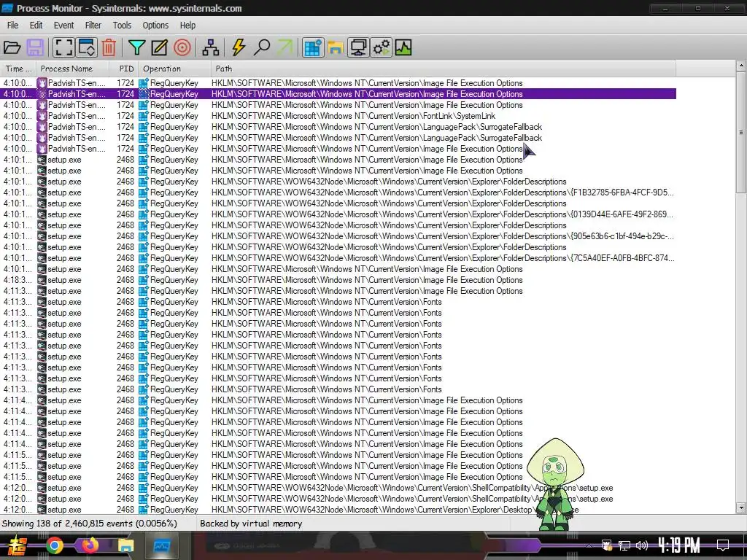Toggle Show Network Activity

tap(358, 47)
